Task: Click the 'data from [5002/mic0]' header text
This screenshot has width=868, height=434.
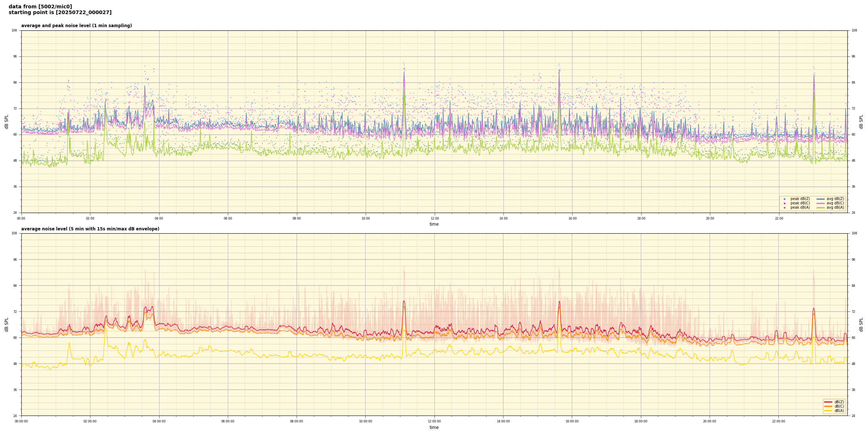Action: 40,7
